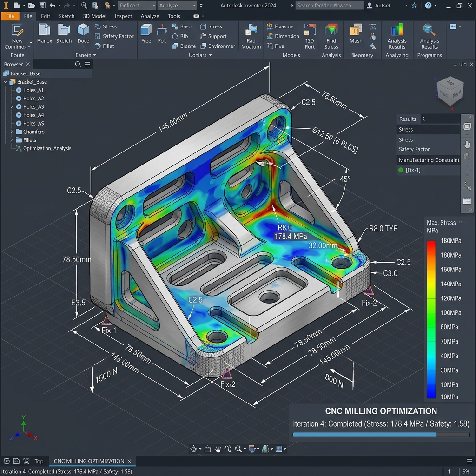
Task: Click the Undo arrow
Action: tap(53, 6)
